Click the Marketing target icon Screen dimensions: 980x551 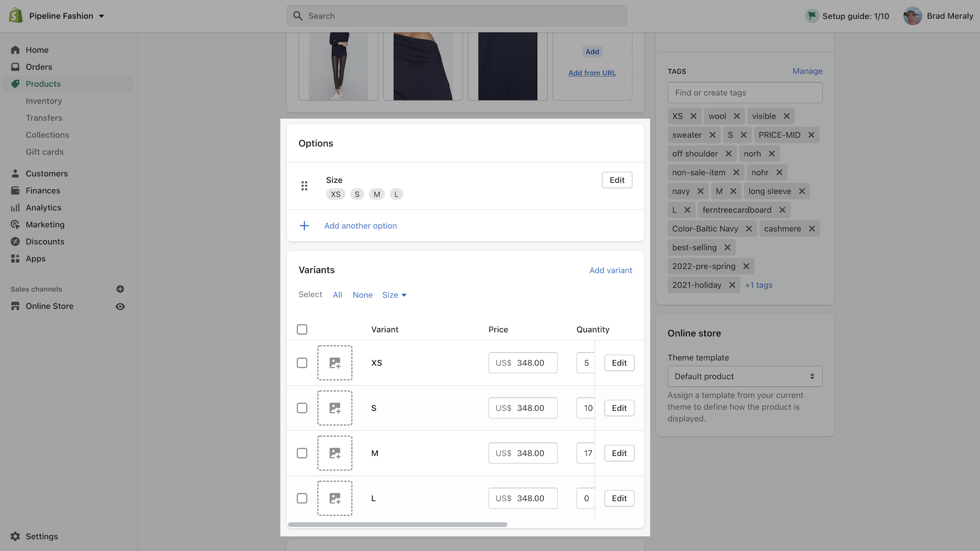15,225
